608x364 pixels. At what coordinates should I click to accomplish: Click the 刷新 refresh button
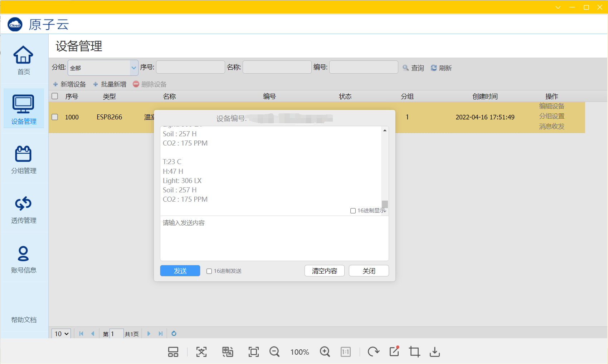tap(441, 68)
